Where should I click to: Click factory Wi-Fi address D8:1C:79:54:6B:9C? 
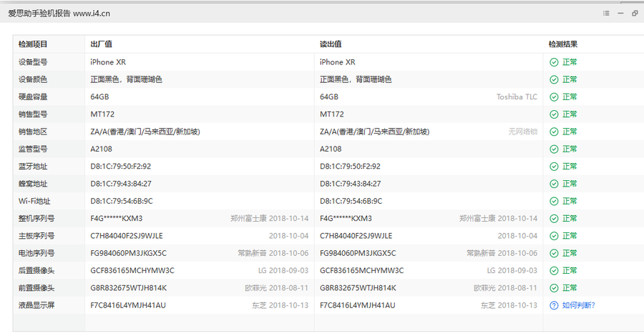122,201
